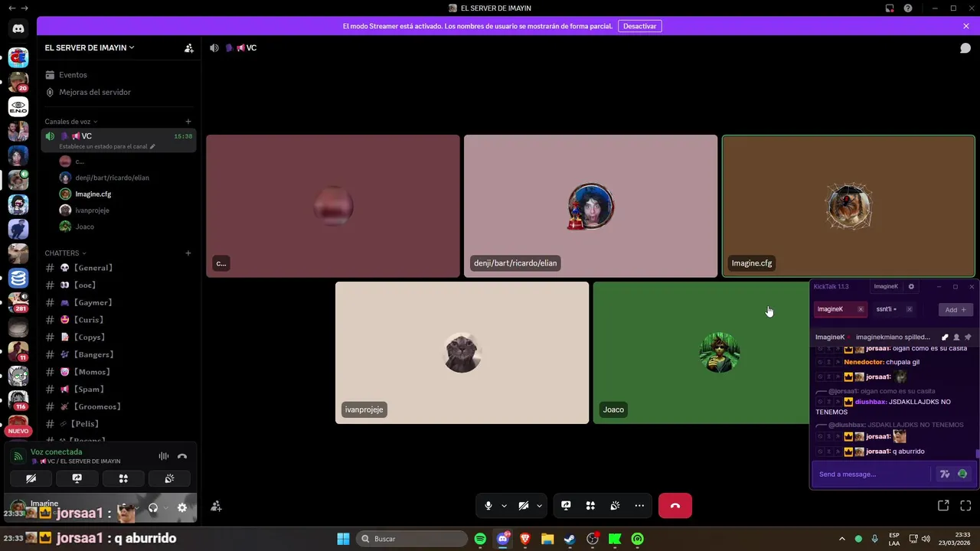980x551 pixels.
Task: Hang up with the red disconnect button
Action: [x=675, y=506]
